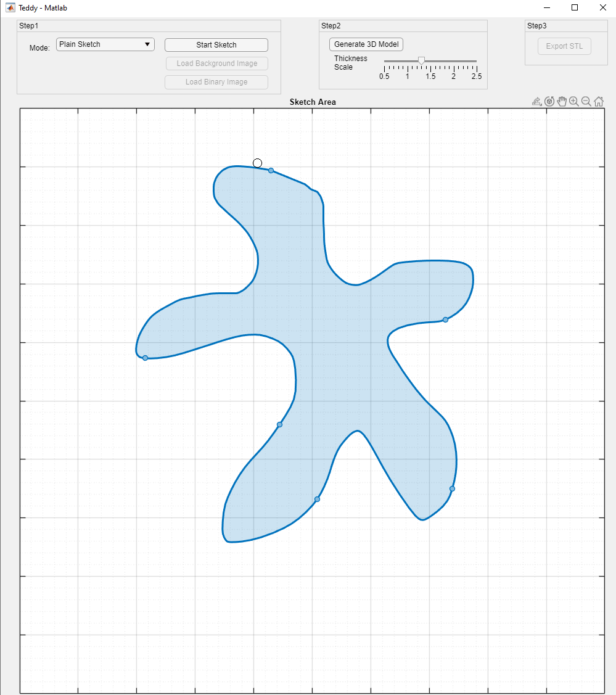Click the hollow control point atop the sketch

click(257, 162)
